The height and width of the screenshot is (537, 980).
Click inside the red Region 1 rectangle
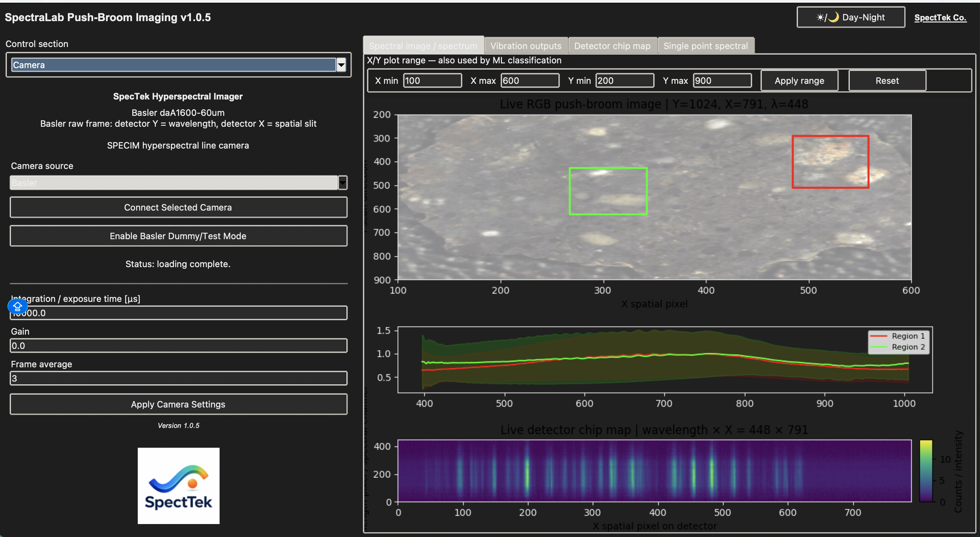(x=831, y=162)
